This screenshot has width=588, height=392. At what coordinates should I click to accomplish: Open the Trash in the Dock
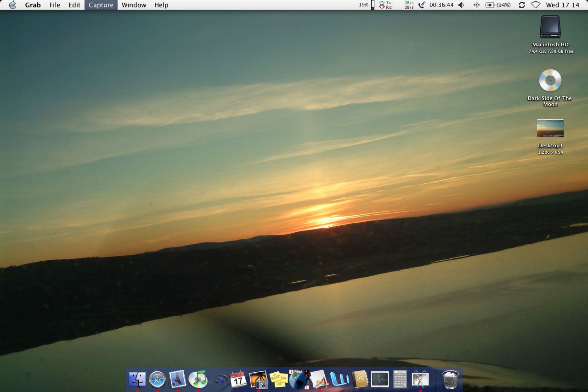(x=451, y=379)
